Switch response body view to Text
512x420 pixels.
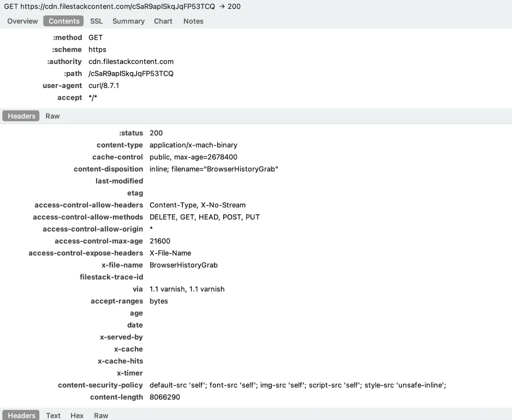(x=53, y=415)
